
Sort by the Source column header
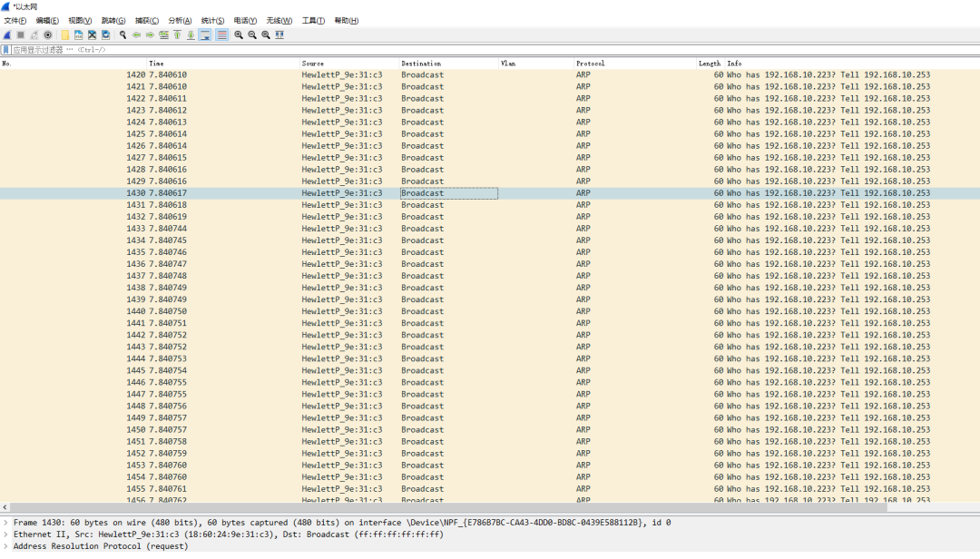coord(349,64)
